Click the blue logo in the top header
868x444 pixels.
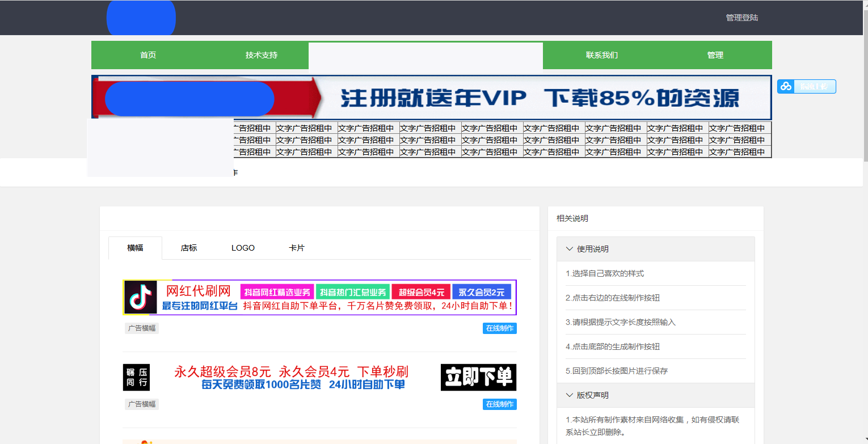point(141,18)
